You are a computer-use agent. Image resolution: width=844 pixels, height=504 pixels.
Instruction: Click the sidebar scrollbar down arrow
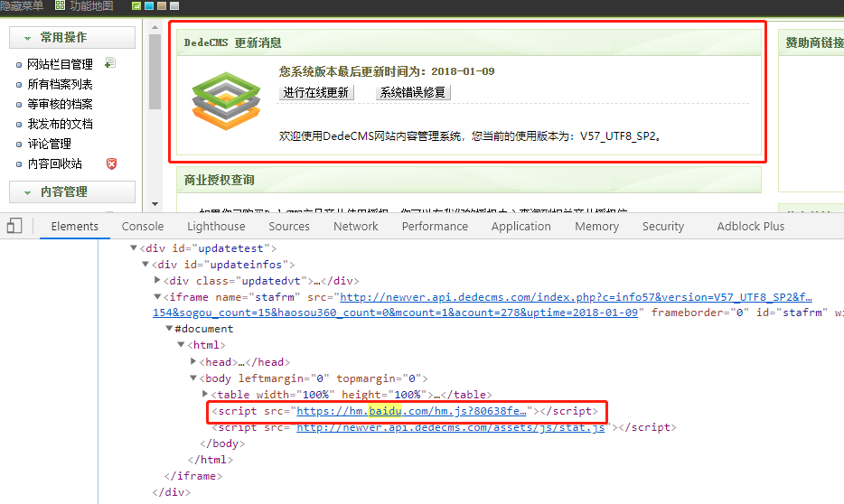(x=155, y=204)
